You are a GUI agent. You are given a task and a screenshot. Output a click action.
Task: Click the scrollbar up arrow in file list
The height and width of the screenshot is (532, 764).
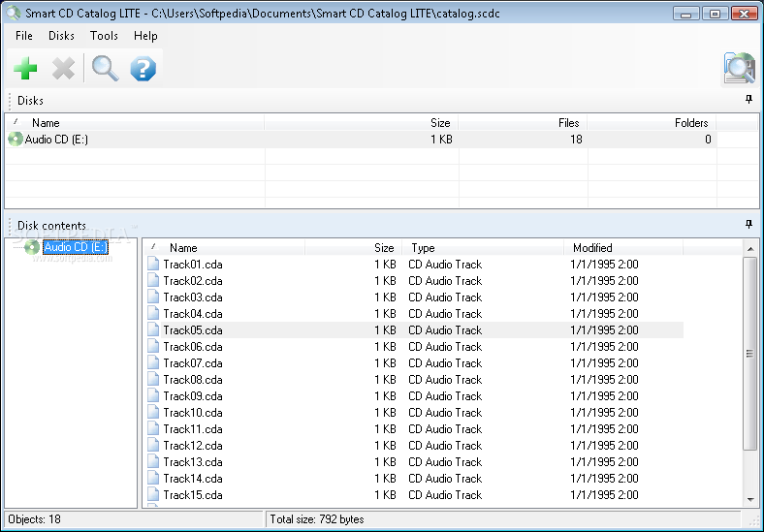click(x=749, y=249)
